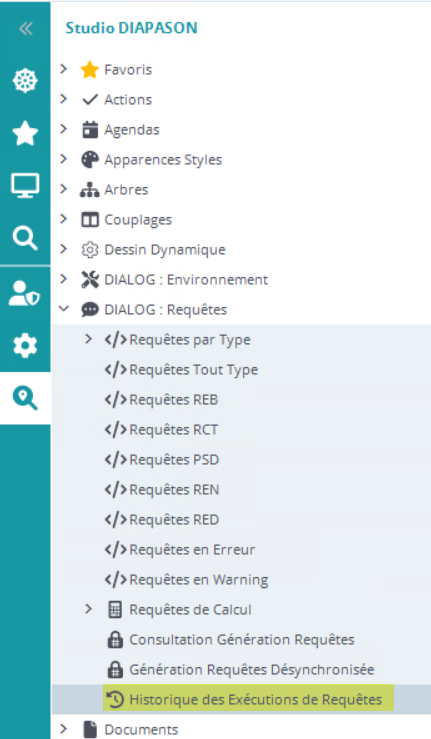This screenshot has height=739, width=431.
Task: Open the gear settings sidebar icon
Action: [x=25, y=346]
